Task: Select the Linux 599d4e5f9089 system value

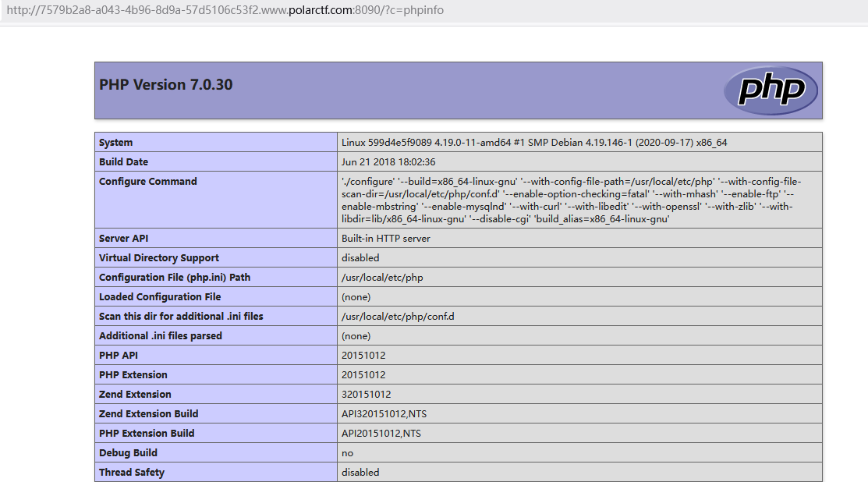Action: pos(534,142)
